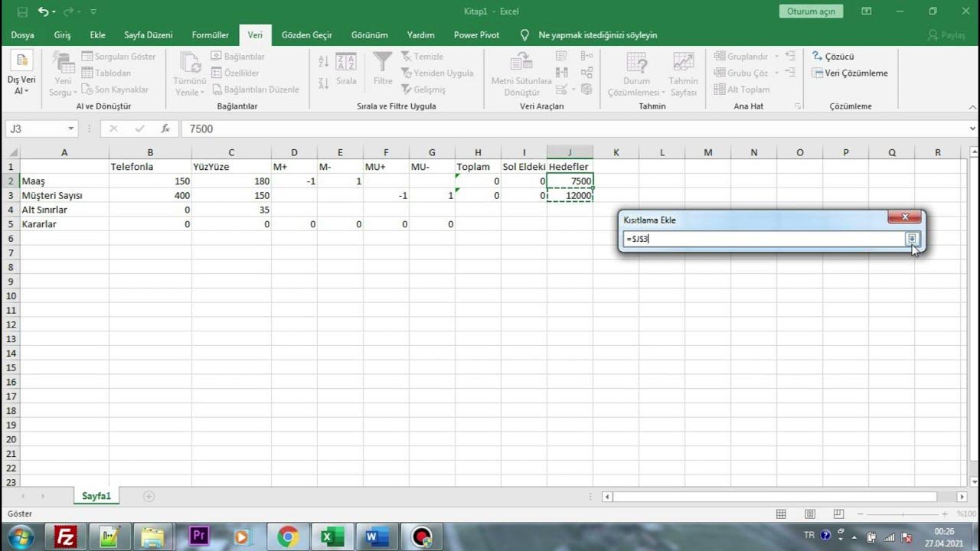Click the Gelişmiş advanced filter button
The height and width of the screenshot is (551, 980).
(423, 90)
